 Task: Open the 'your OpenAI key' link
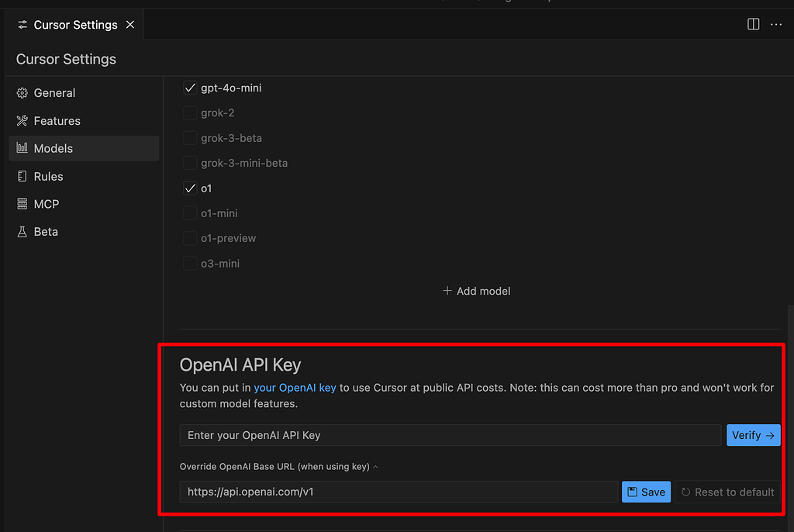point(295,388)
